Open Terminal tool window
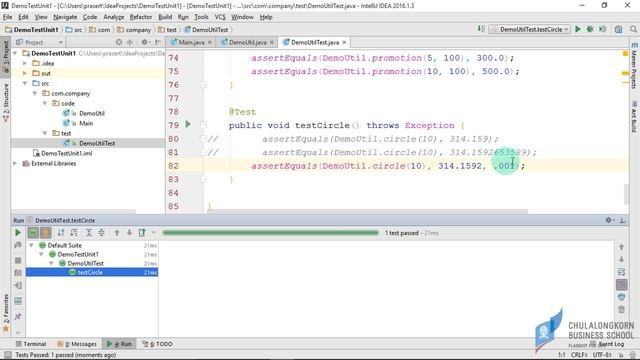The image size is (640, 360). point(31,344)
